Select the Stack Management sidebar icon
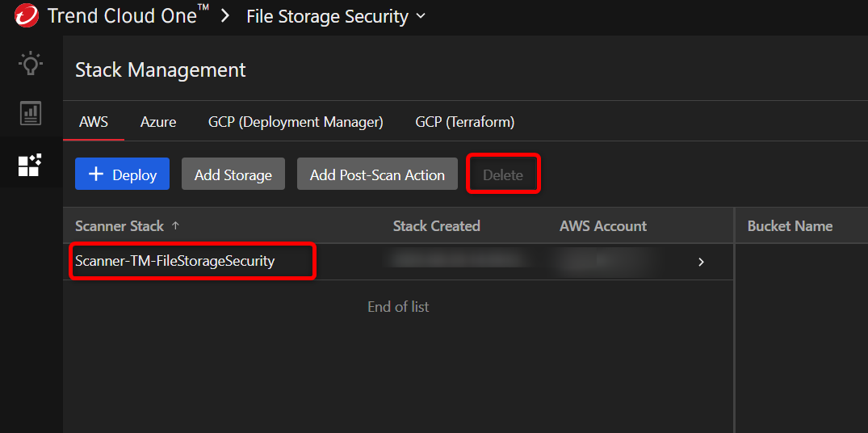This screenshot has width=868, height=433. click(31, 165)
